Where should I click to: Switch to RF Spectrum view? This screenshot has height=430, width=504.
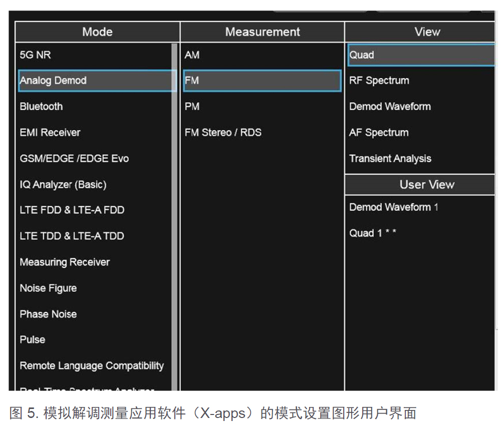tap(379, 81)
